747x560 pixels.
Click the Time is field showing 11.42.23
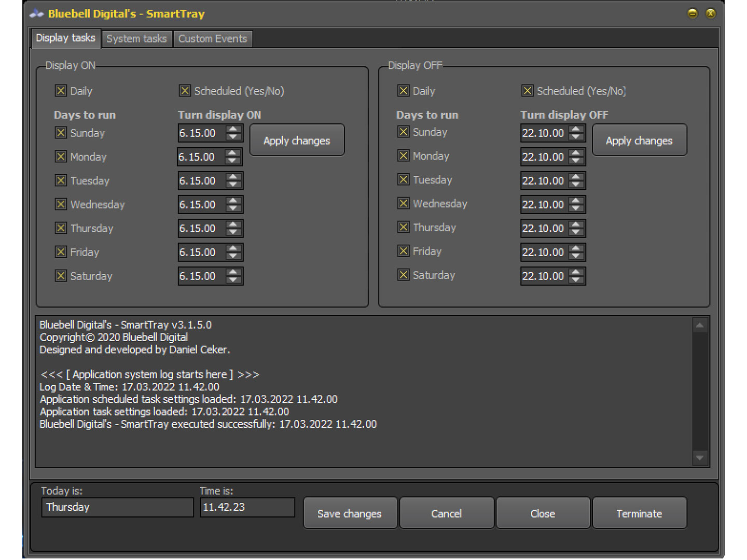247,507
